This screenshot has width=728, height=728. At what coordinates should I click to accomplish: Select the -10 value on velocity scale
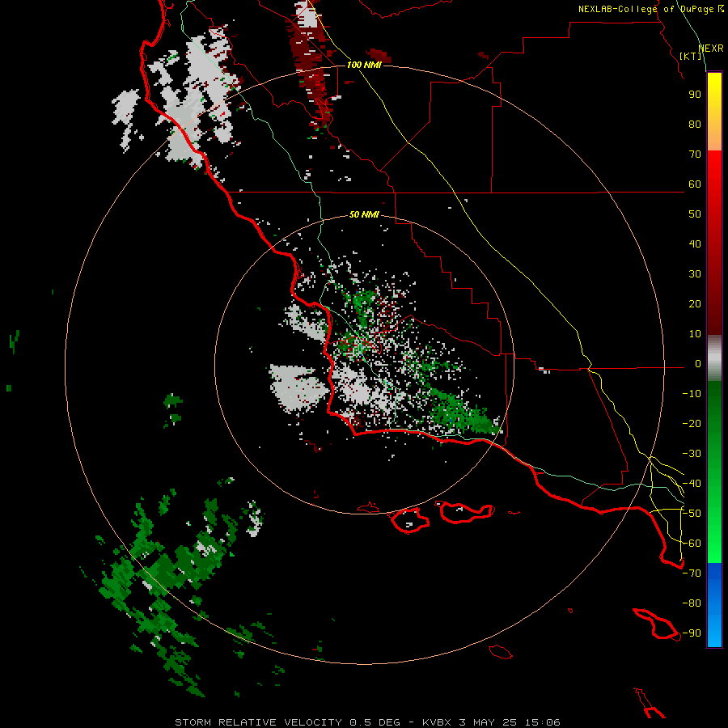(x=692, y=394)
